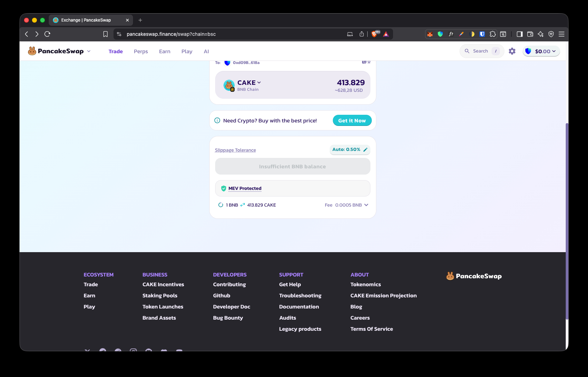The image size is (588, 377).
Task: Open the Troubleshooting footer link
Action: 300,296
